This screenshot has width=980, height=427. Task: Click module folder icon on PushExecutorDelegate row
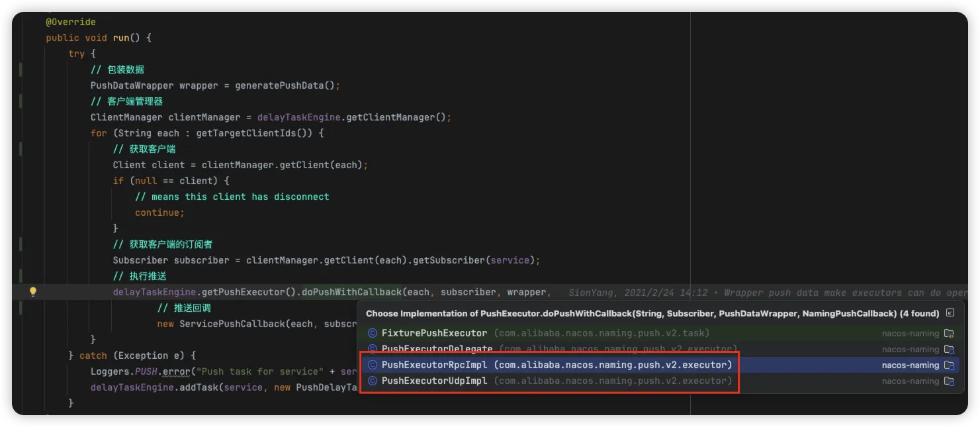click(x=949, y=349)
